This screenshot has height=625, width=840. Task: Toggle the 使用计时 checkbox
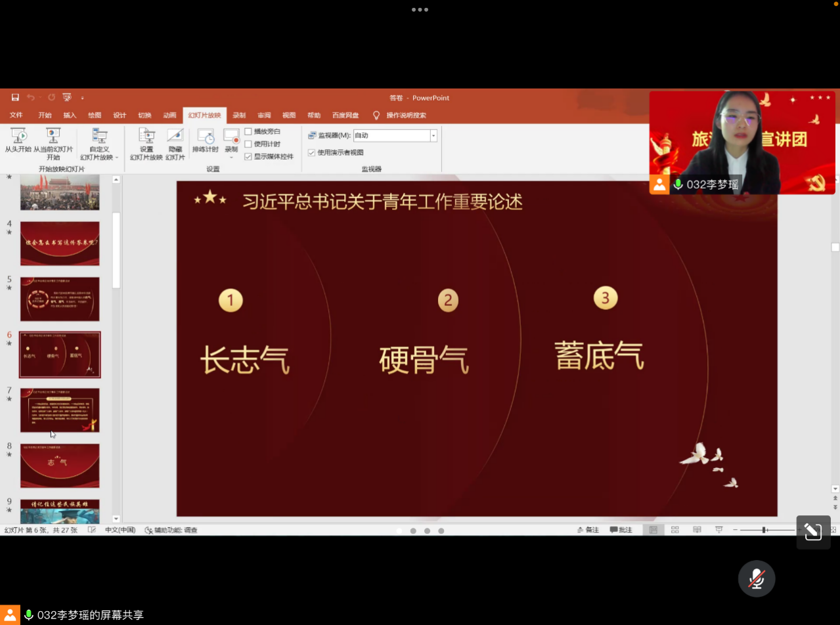(248, 144)
